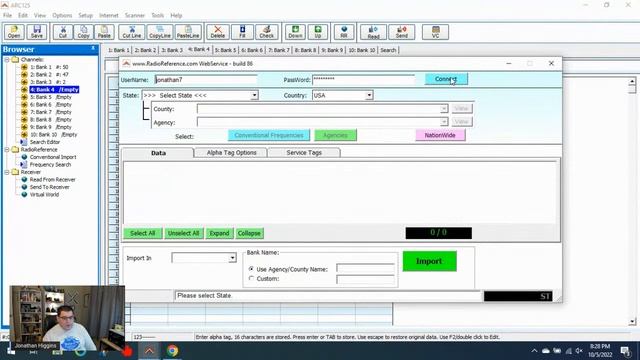Screen dimensions: 640x360
Task: Open the Select State dropdown
Action: coord(254,95)
